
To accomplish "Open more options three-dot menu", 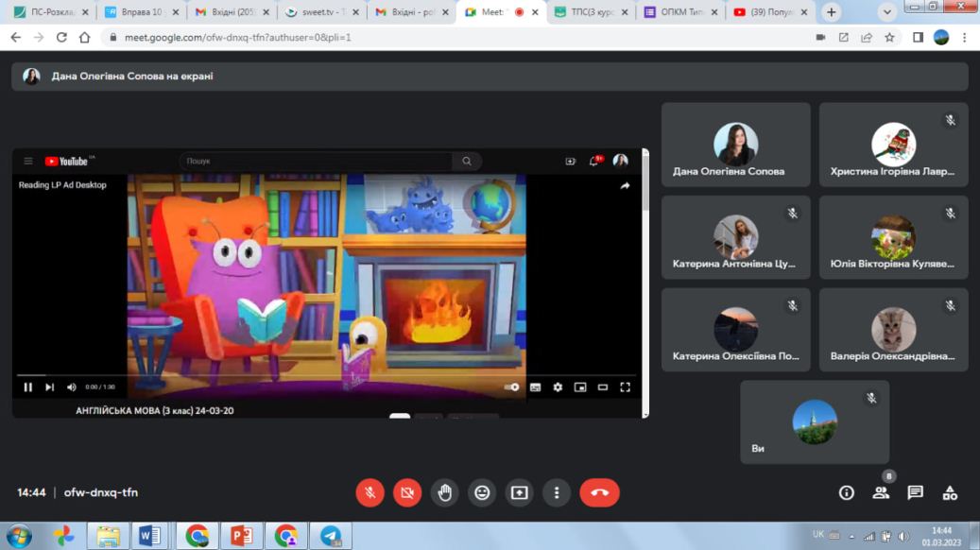I will (x=557, y=492).
